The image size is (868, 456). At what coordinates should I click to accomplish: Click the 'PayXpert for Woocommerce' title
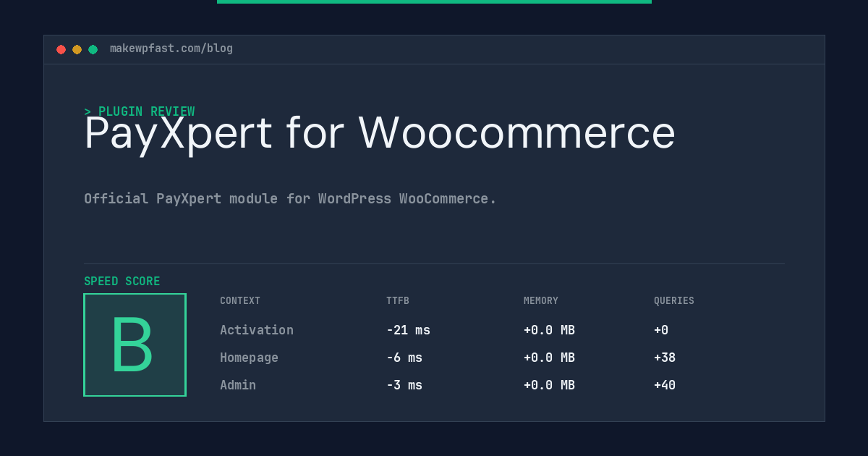point(380,133)
